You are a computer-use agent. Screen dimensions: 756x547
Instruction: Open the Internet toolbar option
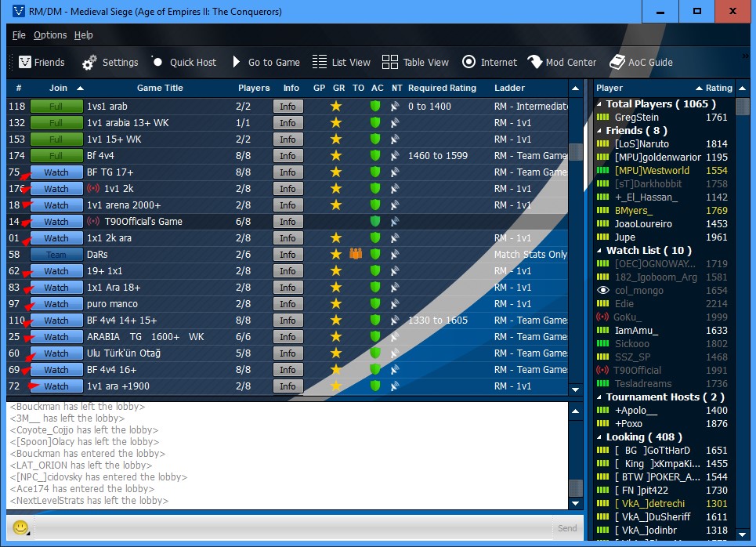tap(490, 62)
